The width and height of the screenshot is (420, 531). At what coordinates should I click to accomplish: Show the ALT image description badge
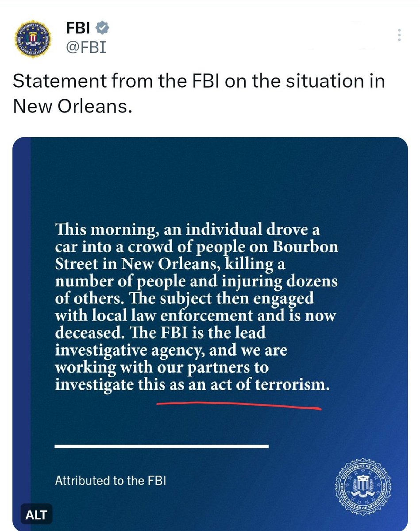point(35,516)
